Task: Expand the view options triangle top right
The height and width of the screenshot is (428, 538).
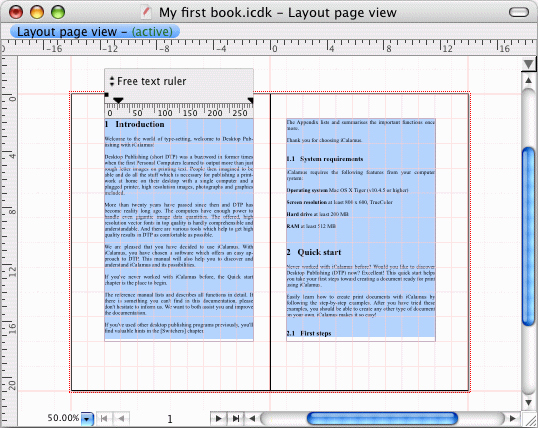Action: 529,64
